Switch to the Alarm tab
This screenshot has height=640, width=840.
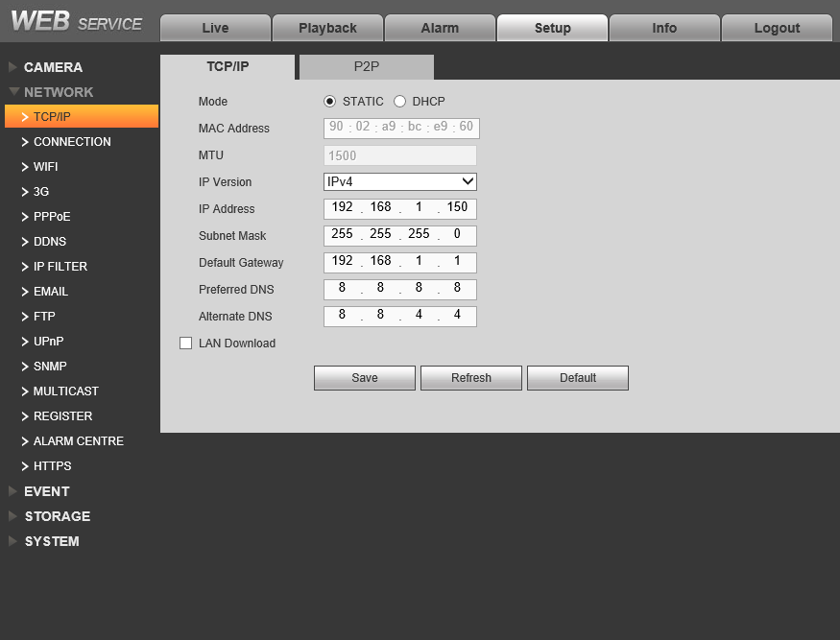(440, 28)
